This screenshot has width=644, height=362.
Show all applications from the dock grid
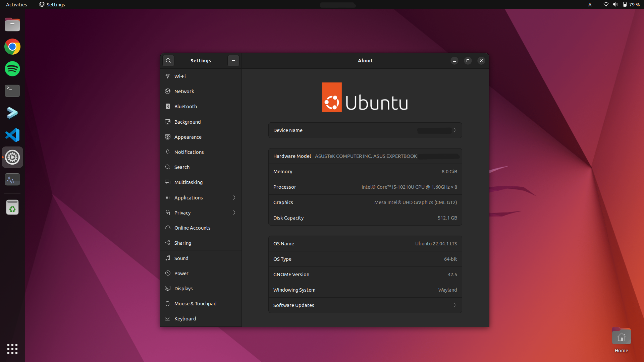coord(12,349)
